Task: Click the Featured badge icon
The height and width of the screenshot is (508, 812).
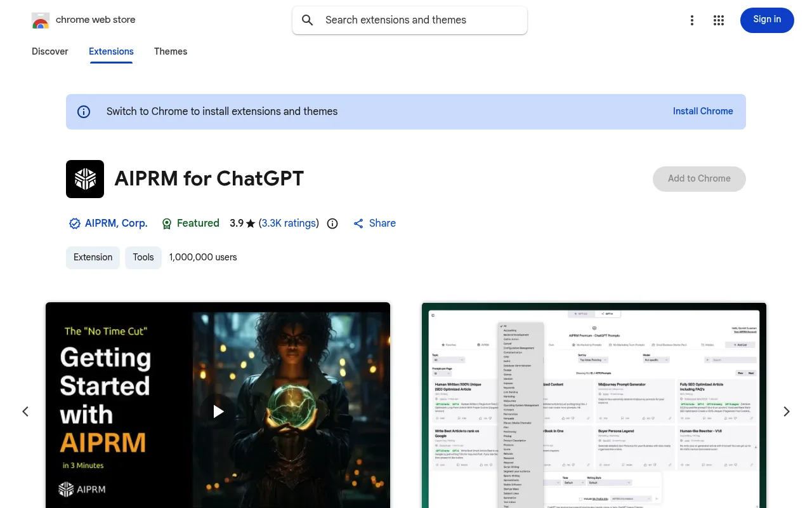Action: coord(167,224)
